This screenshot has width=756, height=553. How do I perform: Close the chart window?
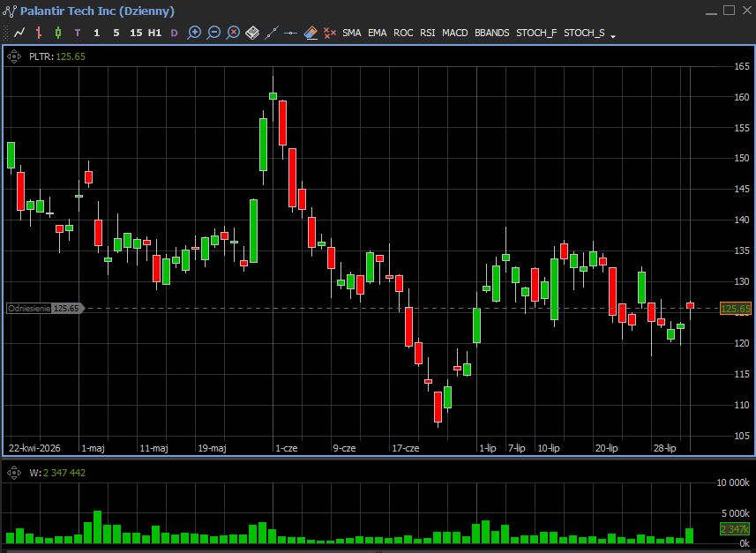click(x=746, y=10)
